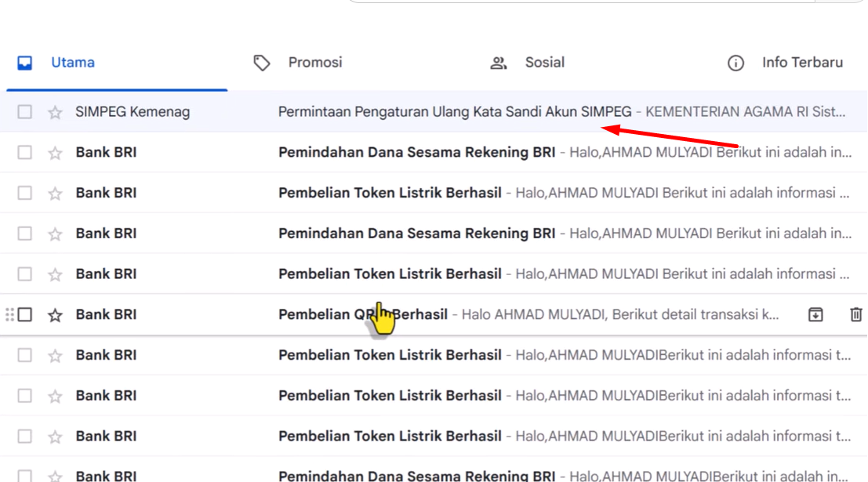Open first Pembelian Token Listrik Berhasil email
Screen dimensions: 868x482
point(434,193)
